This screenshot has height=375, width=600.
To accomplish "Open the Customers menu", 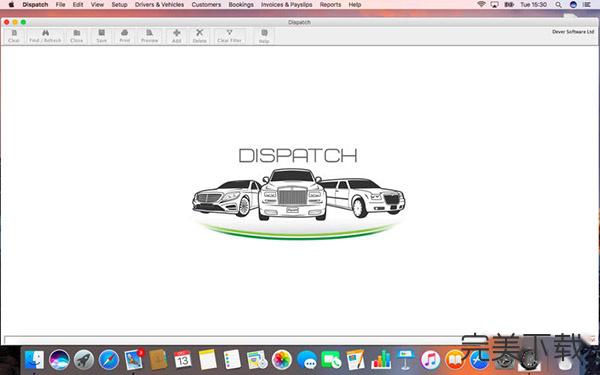I will coord(206,5).
